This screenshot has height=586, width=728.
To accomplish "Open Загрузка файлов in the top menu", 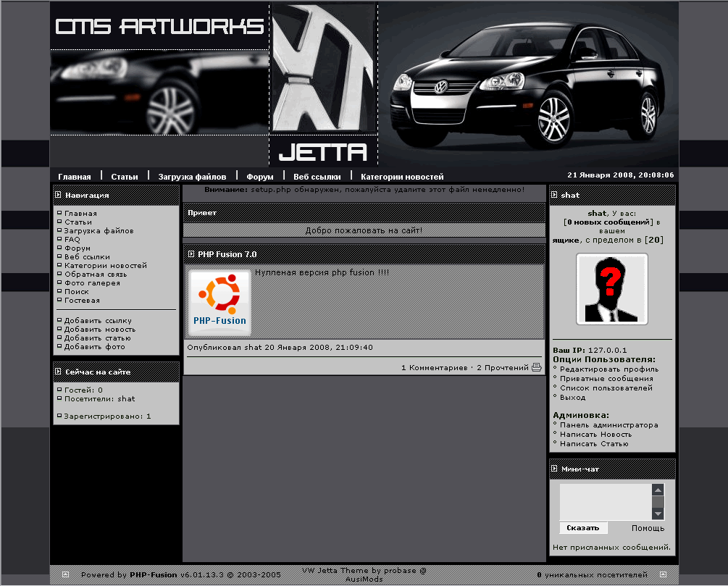I will [192, 177].
